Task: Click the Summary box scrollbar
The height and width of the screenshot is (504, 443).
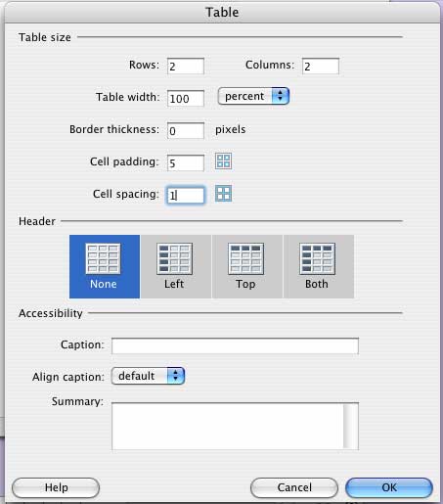Action: [x=351, y=427]
